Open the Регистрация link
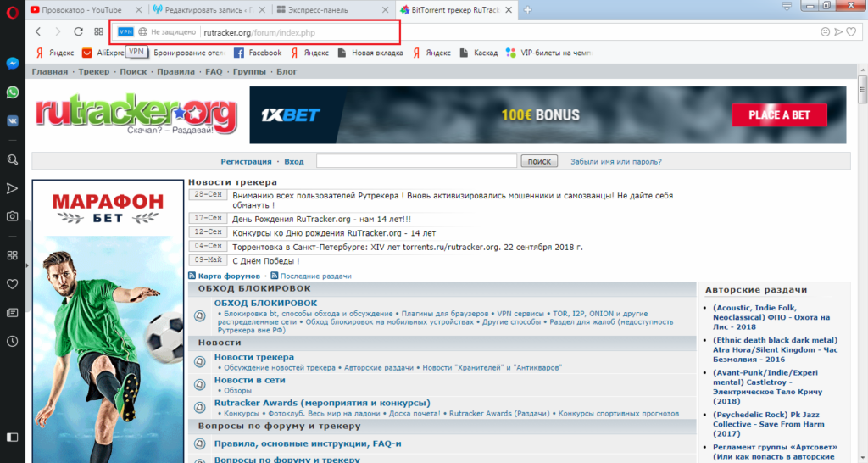The width and height of the screenshot is (868, 463). 246,161
